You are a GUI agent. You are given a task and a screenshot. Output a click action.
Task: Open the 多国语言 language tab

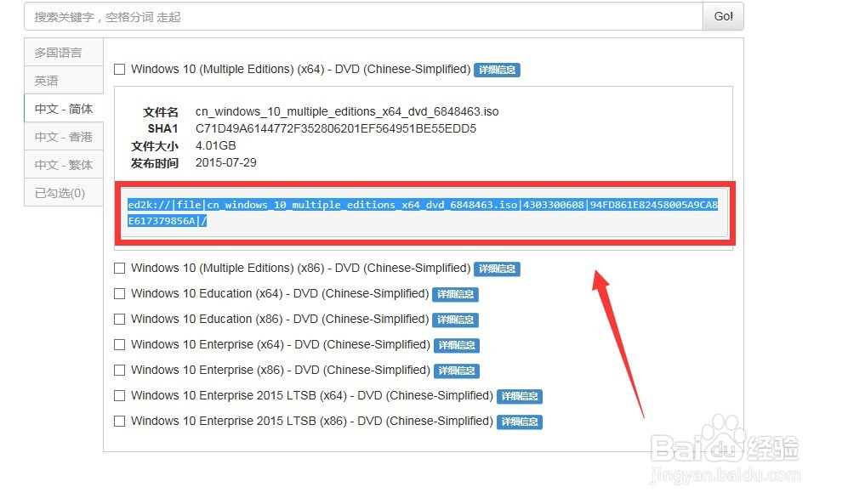click(x=64, y=53)
